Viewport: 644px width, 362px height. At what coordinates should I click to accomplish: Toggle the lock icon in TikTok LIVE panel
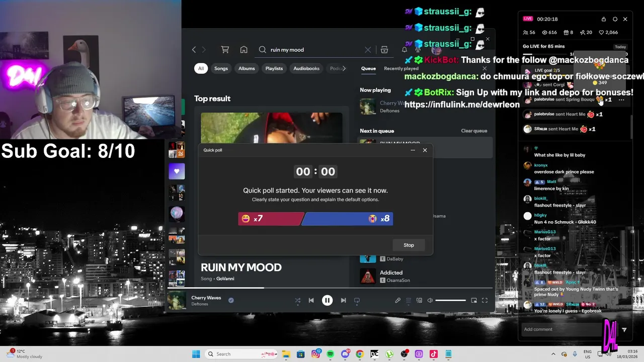pyautogui.click(x=603, y=19)
